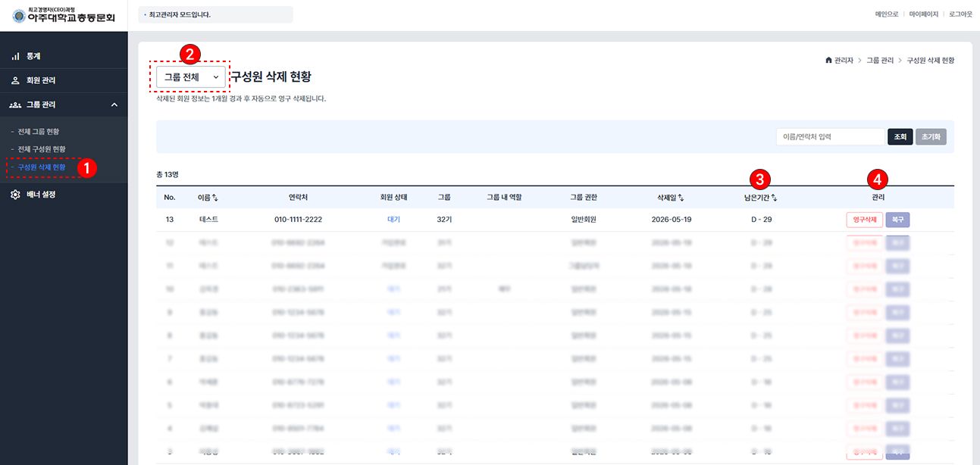Click the person icon beside 회원 관리

15,80
